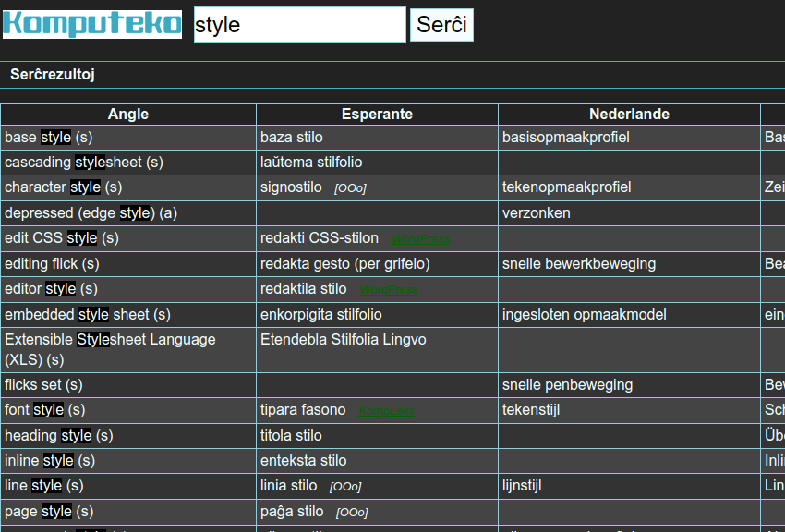Click 'depressed (edge style) (a)' entry
Screen dimensions: 785x532
tap(91, 213)
